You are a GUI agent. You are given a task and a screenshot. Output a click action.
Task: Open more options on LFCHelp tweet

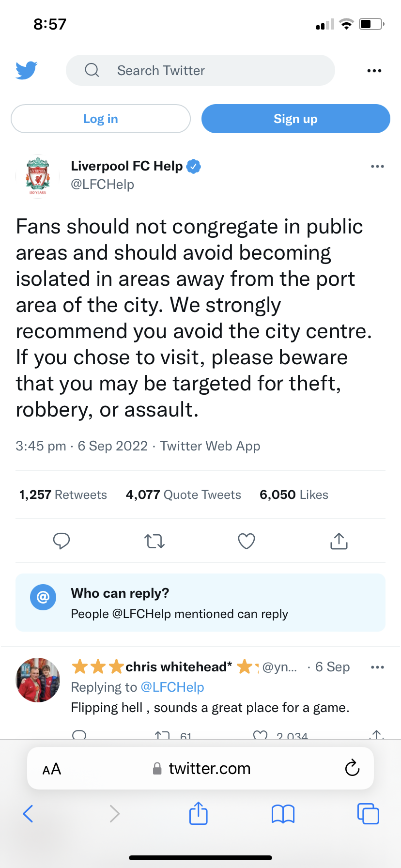click(377, 166)
